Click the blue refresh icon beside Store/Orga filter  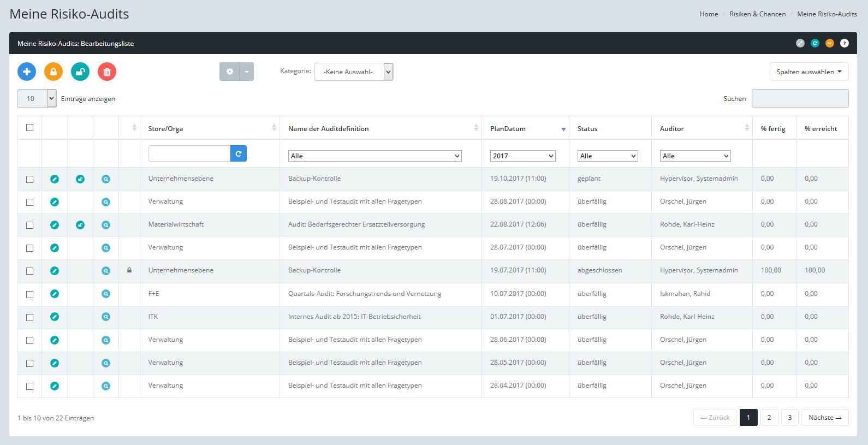click(239, 154)
